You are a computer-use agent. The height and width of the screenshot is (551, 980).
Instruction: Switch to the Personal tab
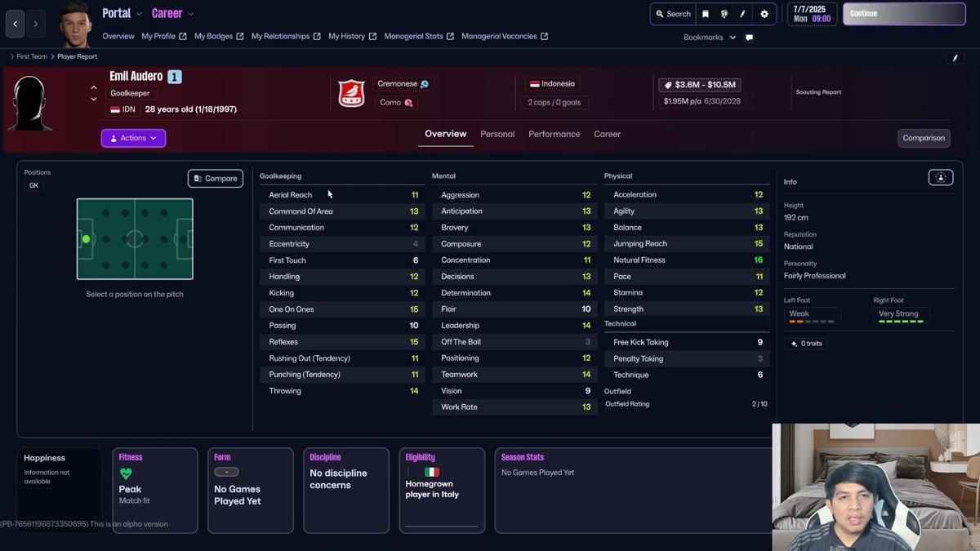click(x=497, y=134)
